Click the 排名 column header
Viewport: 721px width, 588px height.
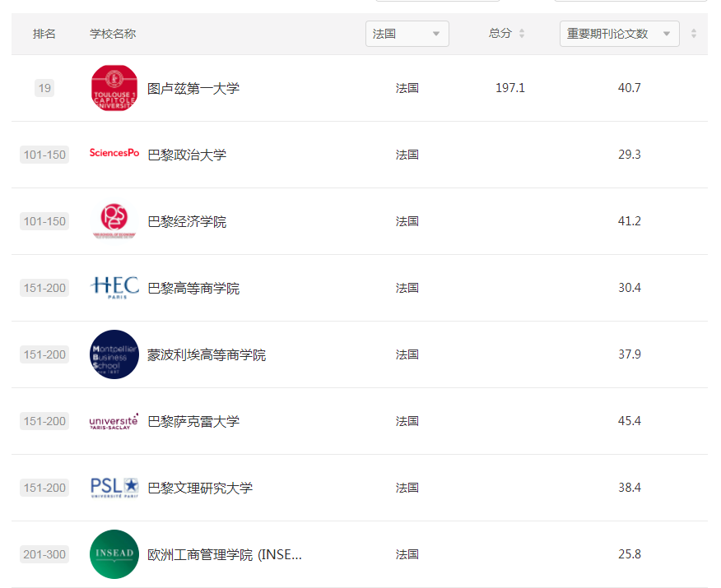pos(44,34)
